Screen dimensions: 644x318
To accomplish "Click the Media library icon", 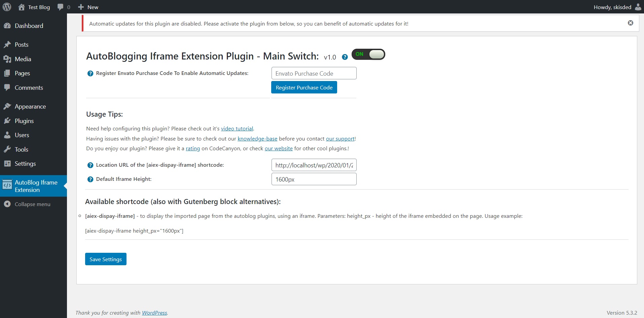I will [x=7, y=59].
